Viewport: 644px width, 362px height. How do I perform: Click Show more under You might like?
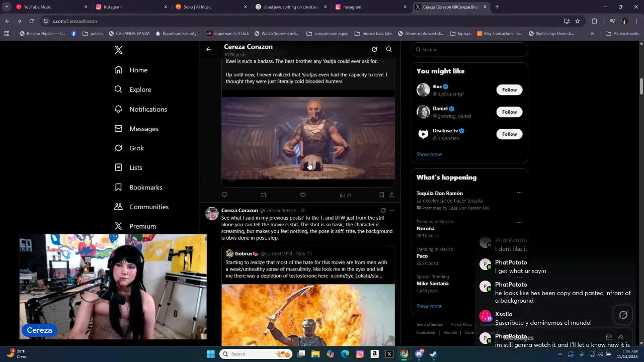tap(429, 154)
